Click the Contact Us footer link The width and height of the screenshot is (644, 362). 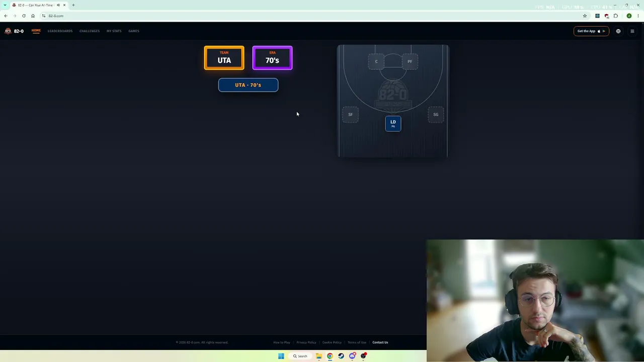tap(380, 342)
